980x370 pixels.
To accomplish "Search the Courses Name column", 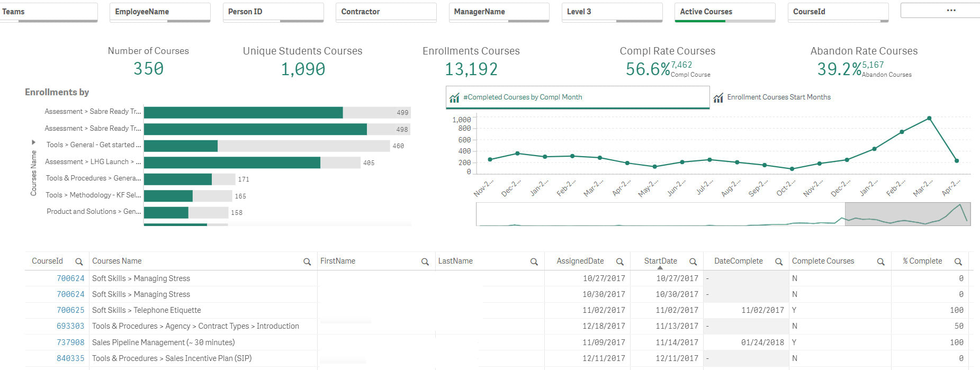I will point(307,261).
